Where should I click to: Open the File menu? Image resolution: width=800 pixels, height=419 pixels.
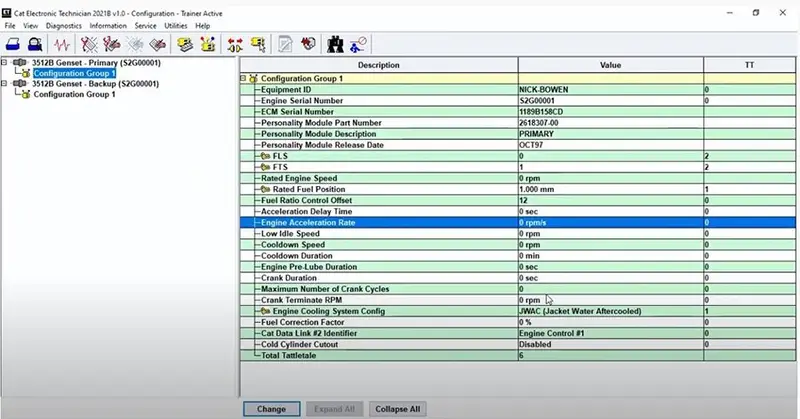click(10, 26)
